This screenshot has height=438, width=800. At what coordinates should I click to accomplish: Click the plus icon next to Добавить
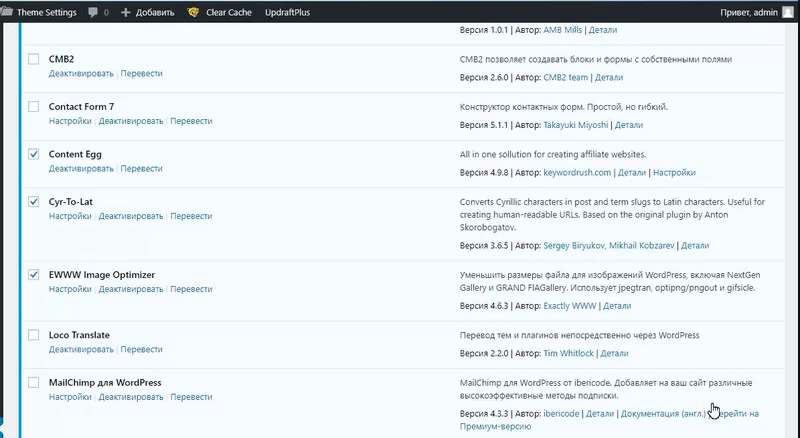[x=126, y=12]
